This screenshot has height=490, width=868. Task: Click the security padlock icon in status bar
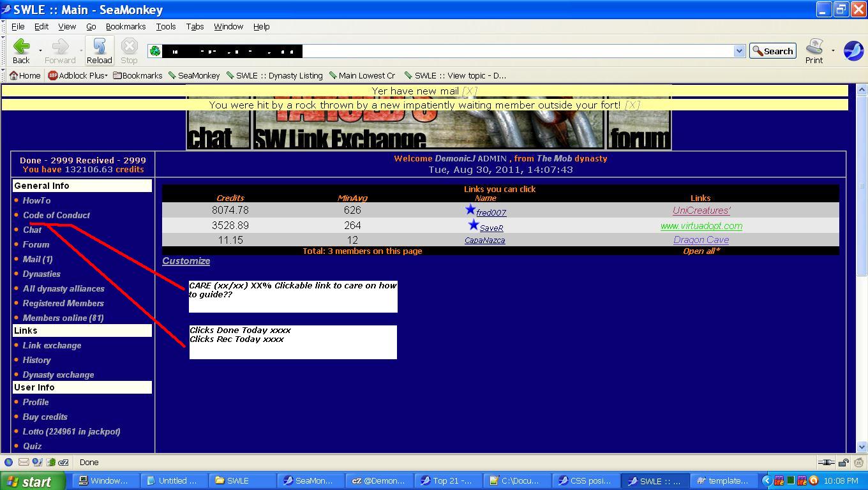[x=842, y=463]
